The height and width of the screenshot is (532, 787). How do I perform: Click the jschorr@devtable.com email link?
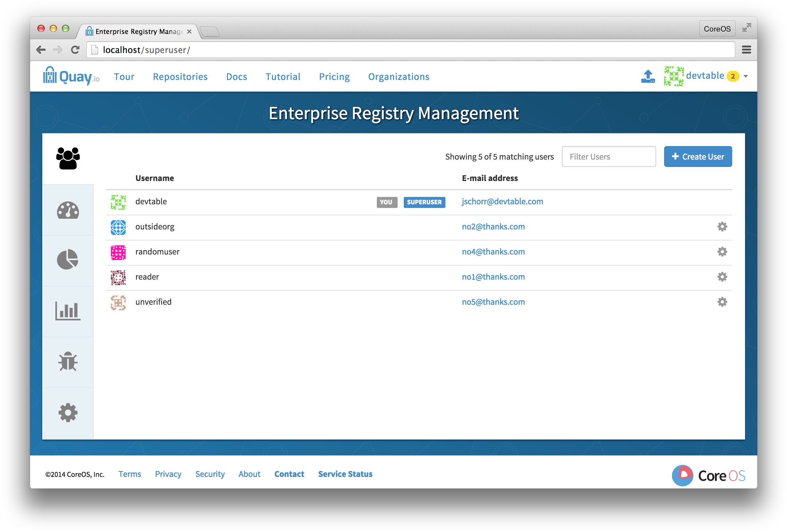[x=502, y=202]
